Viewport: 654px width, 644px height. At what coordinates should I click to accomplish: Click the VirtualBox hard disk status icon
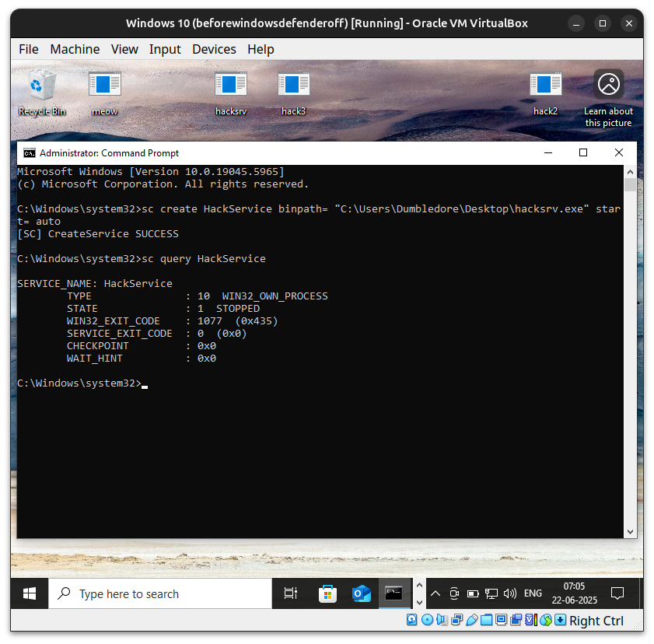[x=411, y=620]
